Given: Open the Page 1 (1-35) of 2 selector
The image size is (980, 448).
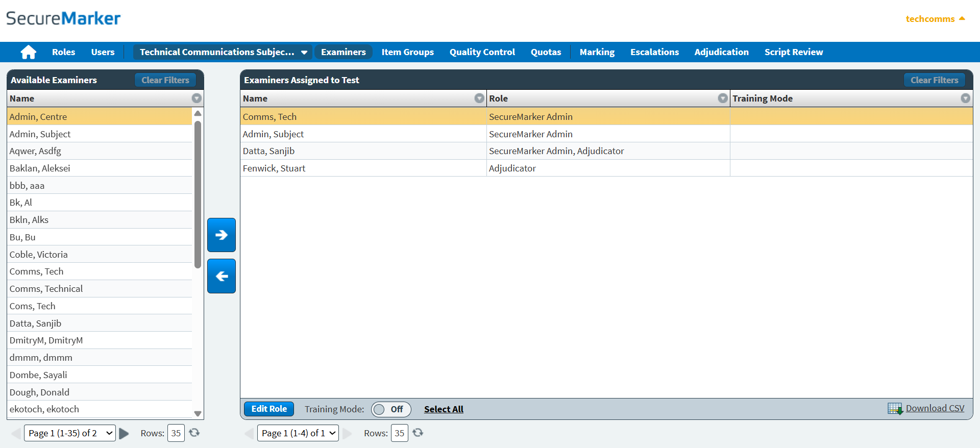Looking at the screenshot, I should (70, 433).
